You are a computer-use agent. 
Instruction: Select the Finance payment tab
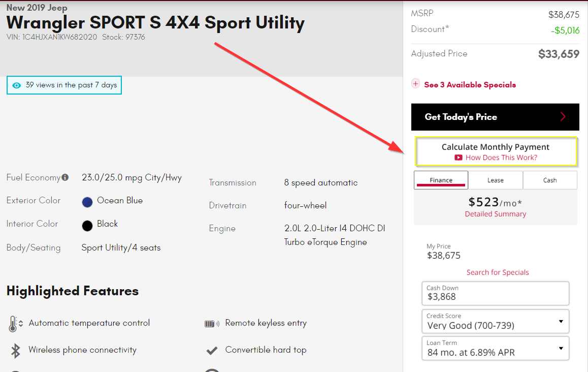441,180
